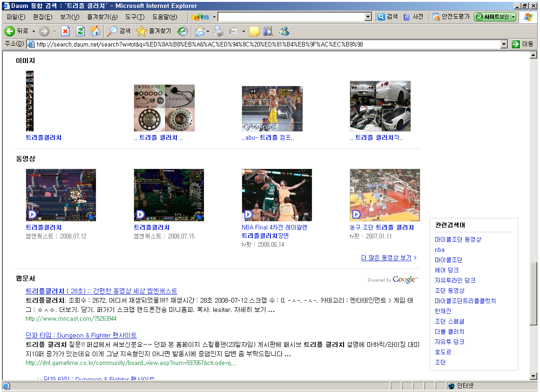The width and height of the screenshot is (540, 392).
Task: Click the vertical scrollbar thumb
Action: click(533, 293)
